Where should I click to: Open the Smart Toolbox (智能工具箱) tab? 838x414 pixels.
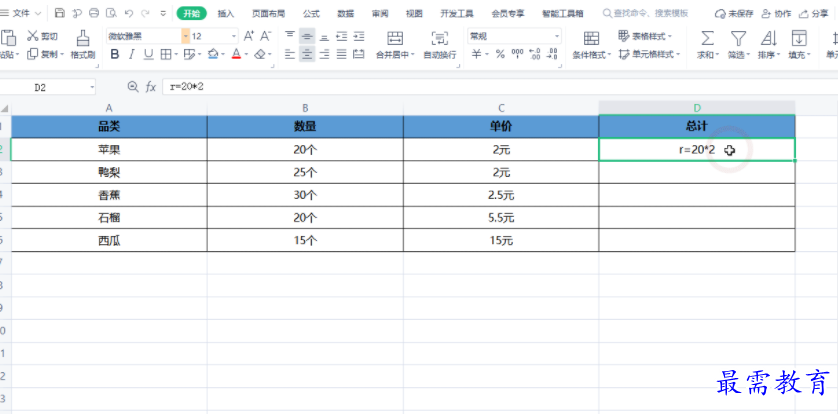[562, 13]
